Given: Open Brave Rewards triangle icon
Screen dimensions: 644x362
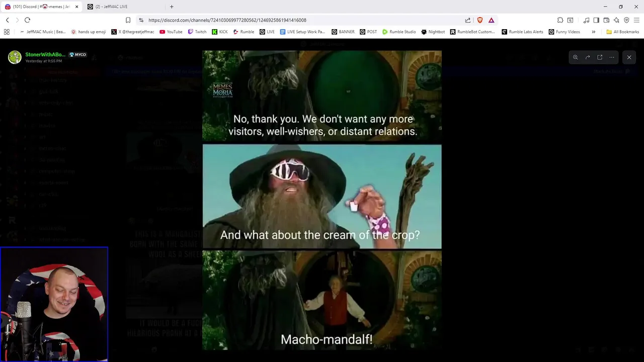Looking at the screenshot, I should (492, 20).
